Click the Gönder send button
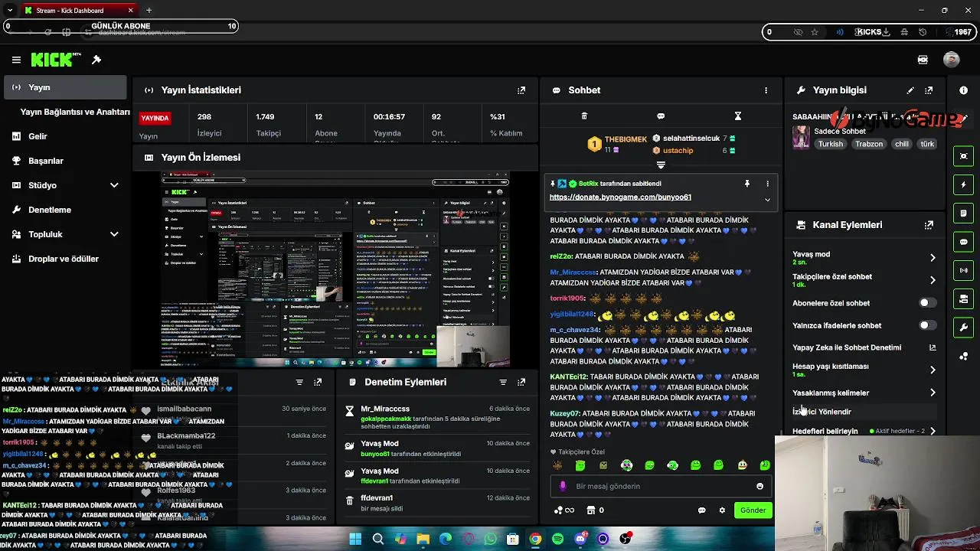This screenshot has height=551, width=980. coord(753,510)
